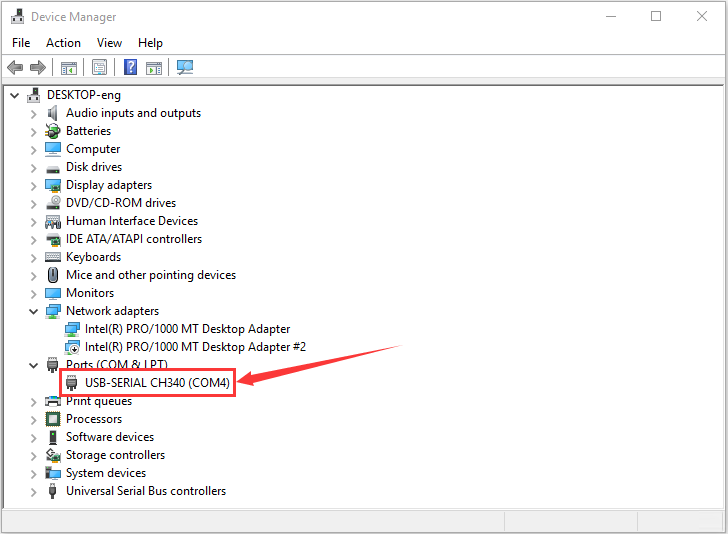Expand the Disk drives category arrow
Image resolution: width=728 pixels, height=534 pixels.
pos(33,168)
